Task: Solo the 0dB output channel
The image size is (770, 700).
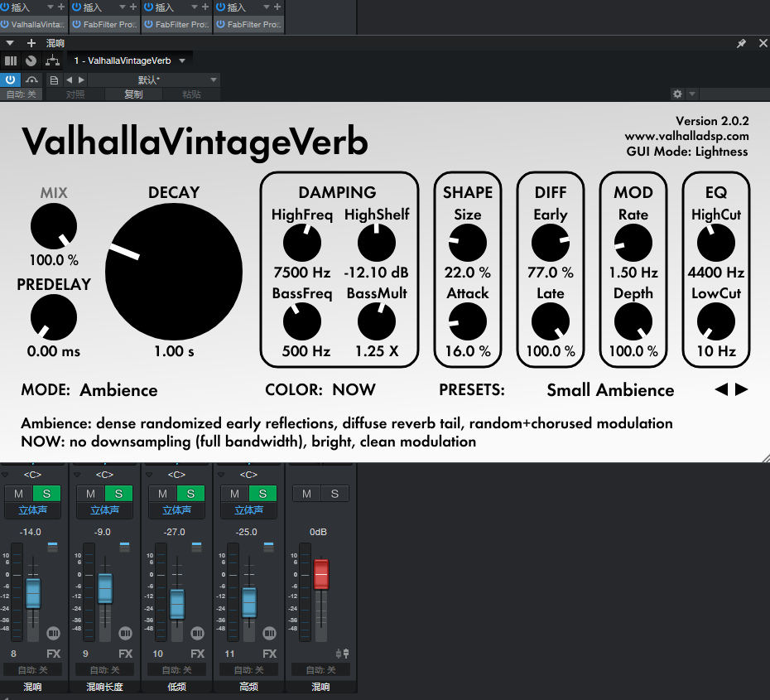Action: (335, 494)
